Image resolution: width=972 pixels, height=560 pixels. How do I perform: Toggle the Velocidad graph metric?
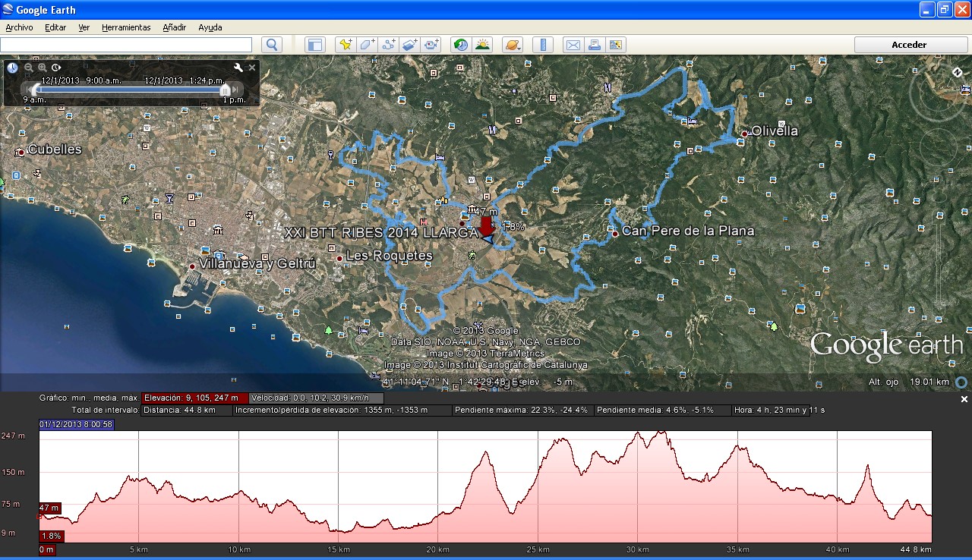[317, 398]
